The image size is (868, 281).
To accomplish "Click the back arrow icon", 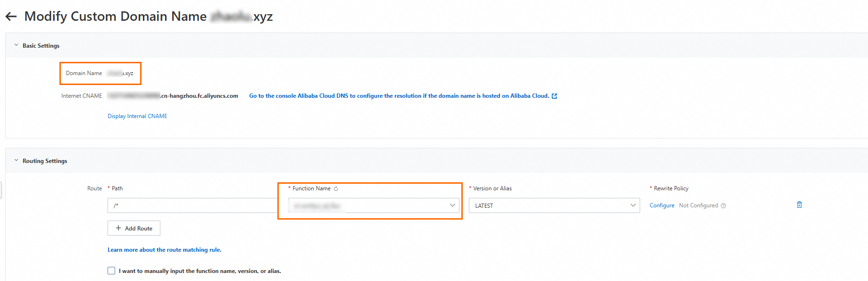I will [x=11, y=17].
